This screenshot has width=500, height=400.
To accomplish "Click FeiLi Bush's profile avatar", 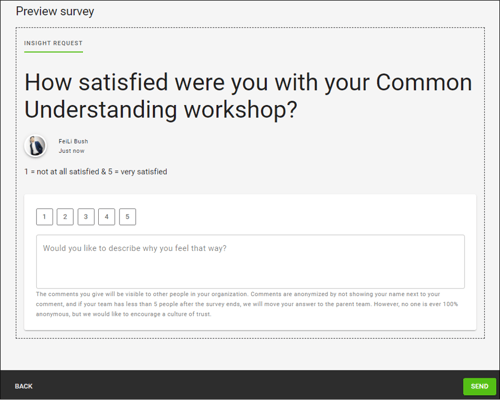I will [x=35, y=146].
